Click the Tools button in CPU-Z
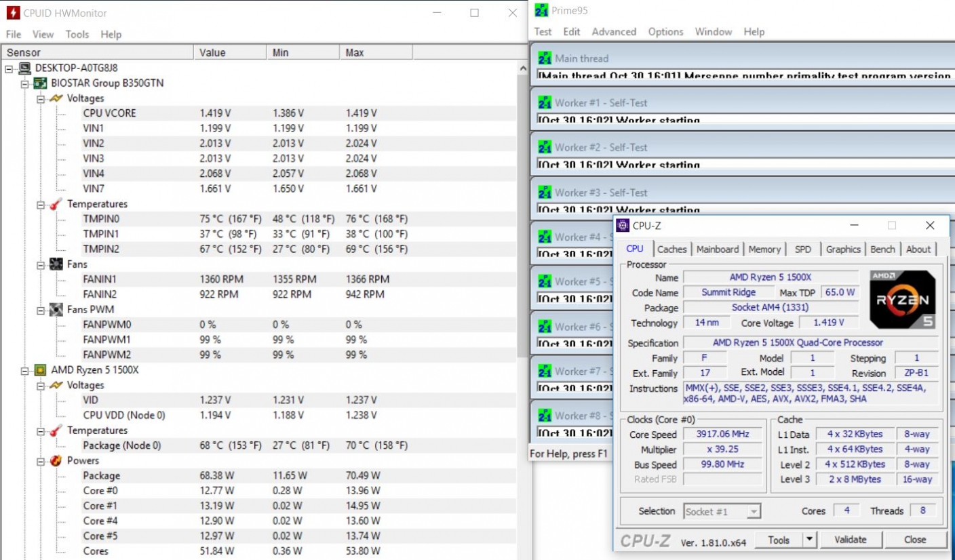Viewport: 955px width, 560px height. (x=779, y=540)
